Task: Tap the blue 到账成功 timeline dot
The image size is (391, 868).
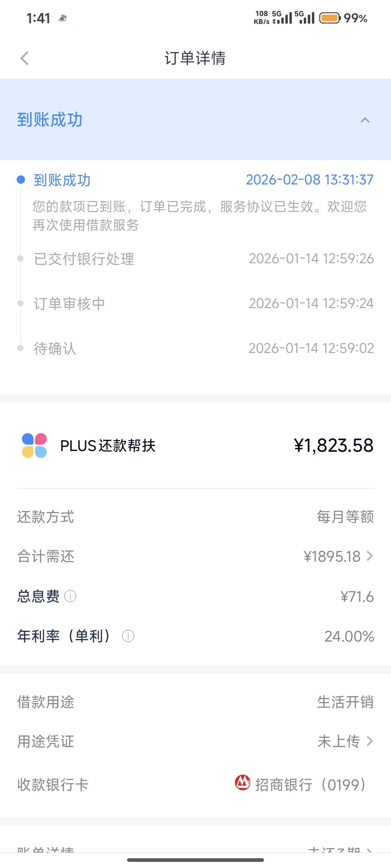Action: (21, 180)
